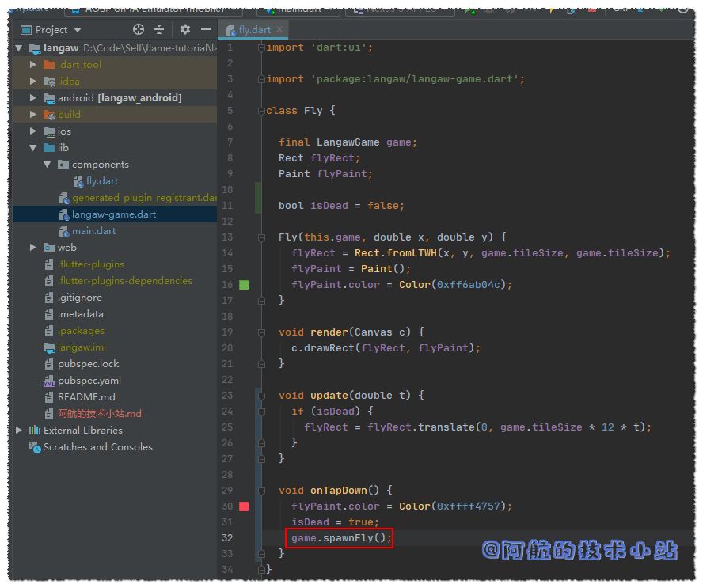This screenshot has width=703, height=588.
Task: Click the locate/select opened file target icon
Action: point(139,29)
